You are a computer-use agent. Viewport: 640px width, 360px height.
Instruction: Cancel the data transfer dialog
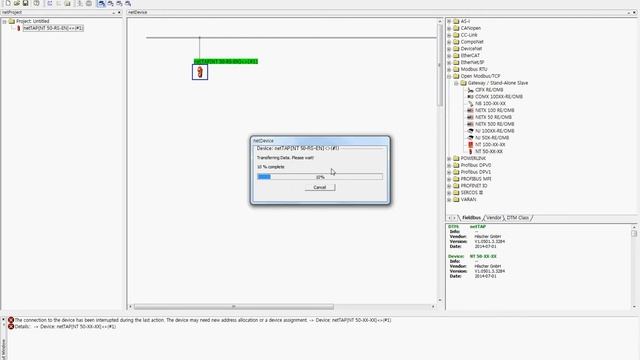(x=320, y=187)
